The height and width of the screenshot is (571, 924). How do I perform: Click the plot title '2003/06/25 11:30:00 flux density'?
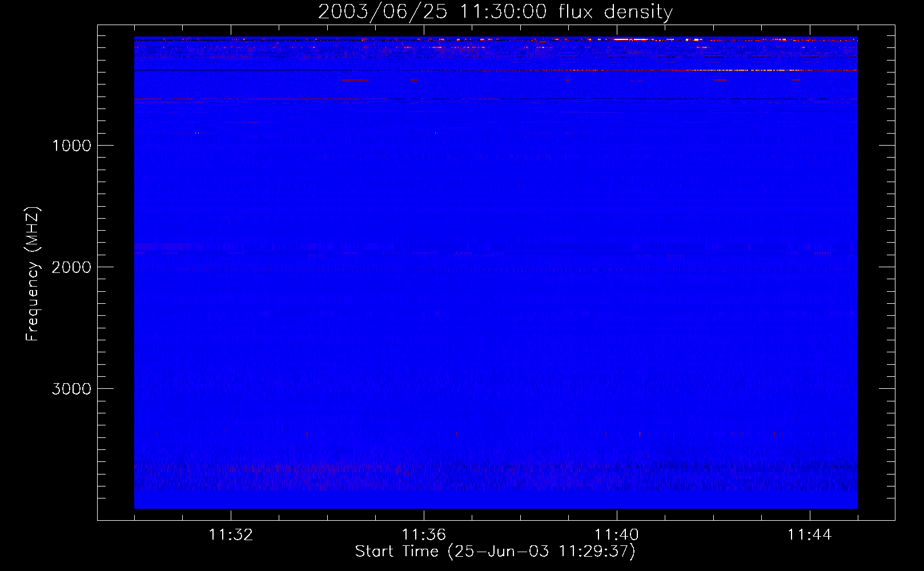tap(495, 11)
